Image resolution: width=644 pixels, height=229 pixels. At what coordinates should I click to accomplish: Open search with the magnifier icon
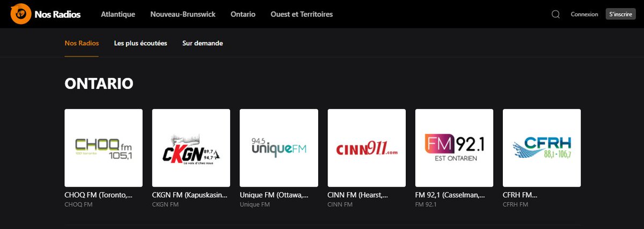(x=555, y=14)
